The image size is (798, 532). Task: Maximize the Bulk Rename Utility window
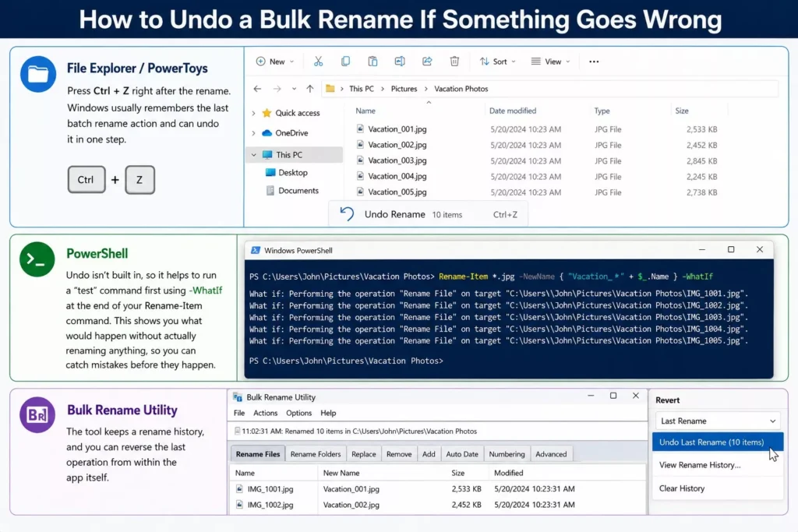[x=613, y=396]
